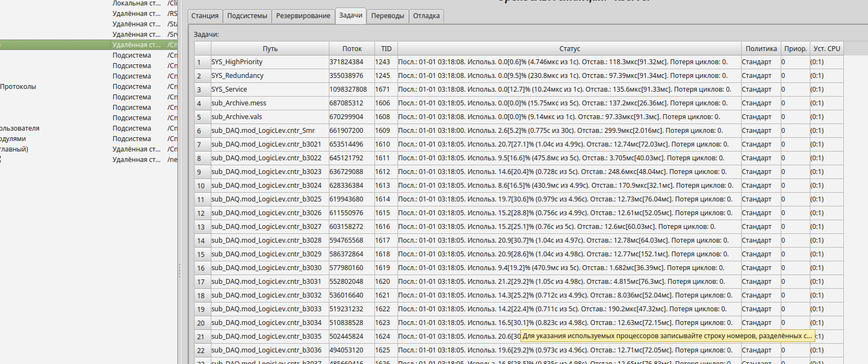Select the highlighted Удалённая ст... tree item
The image size is (868, 364).
tap(136, 45)
